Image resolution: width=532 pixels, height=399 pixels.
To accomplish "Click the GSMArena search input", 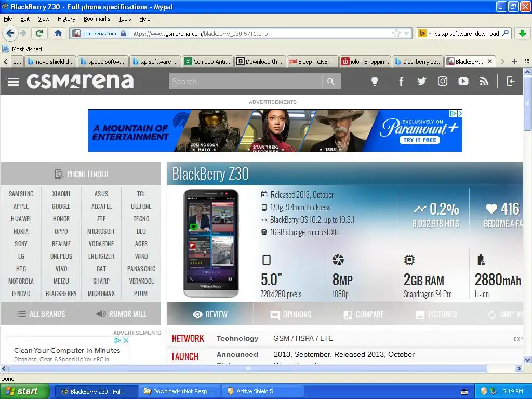I will (x=246, y=82).
